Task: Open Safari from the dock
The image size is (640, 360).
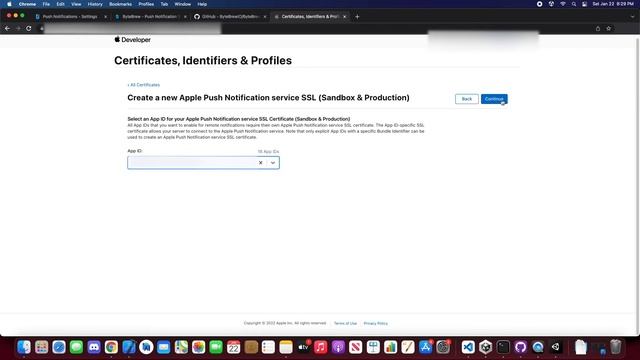Action: (59, 347)
